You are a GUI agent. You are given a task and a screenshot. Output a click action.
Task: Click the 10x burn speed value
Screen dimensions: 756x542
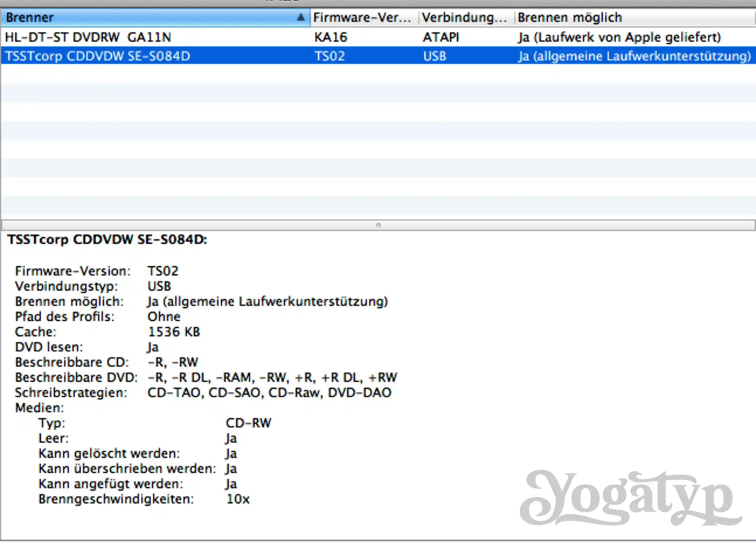(238, 499)
